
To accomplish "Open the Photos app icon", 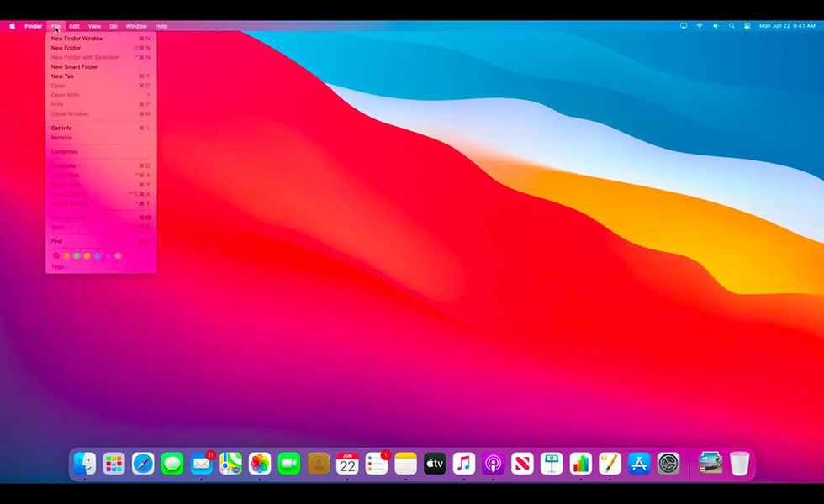I will (x=260, y=463).
